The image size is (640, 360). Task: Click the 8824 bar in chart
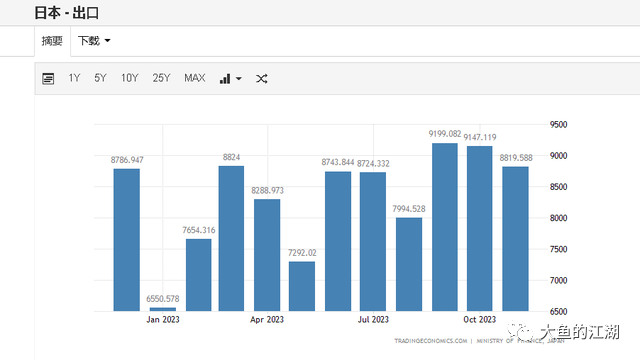tap(231, 238)
